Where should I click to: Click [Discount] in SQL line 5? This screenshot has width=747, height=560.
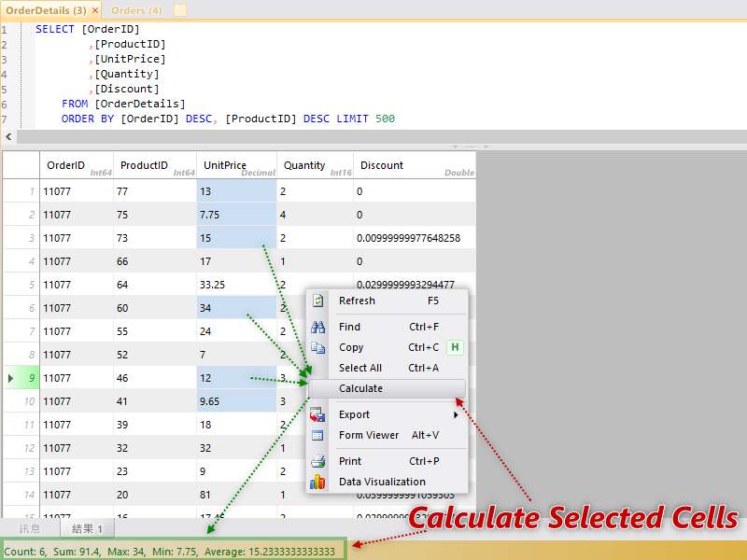coord(126,89)
